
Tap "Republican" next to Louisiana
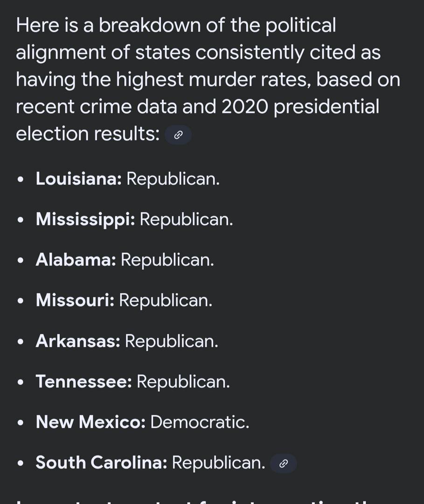(173, 179)
